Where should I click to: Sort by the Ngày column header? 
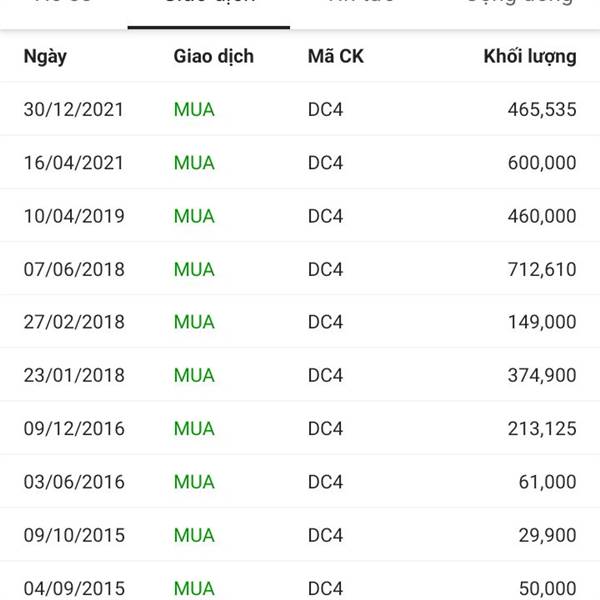pyautogui.click(x=45, y=57)
